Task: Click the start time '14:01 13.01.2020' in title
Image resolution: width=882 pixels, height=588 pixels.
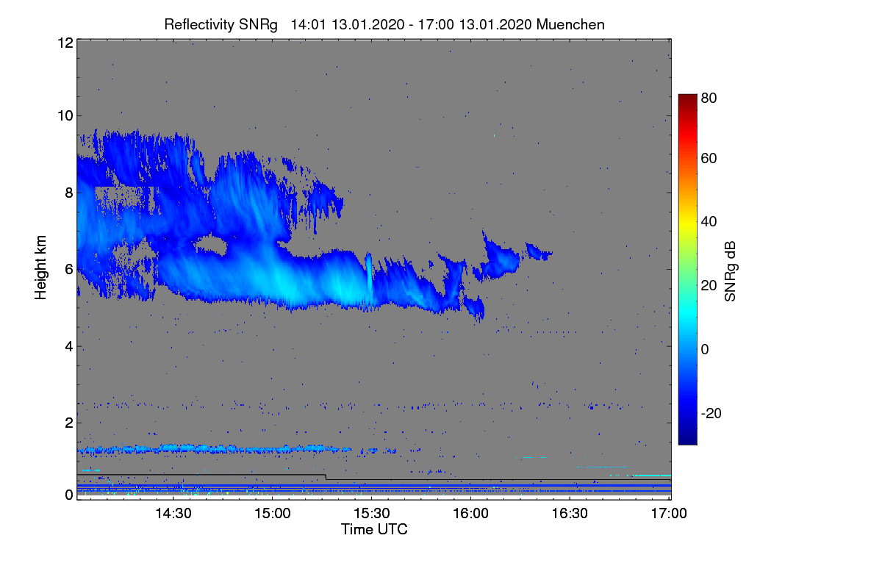Action: pyautogui.click(x=348, y=24)
